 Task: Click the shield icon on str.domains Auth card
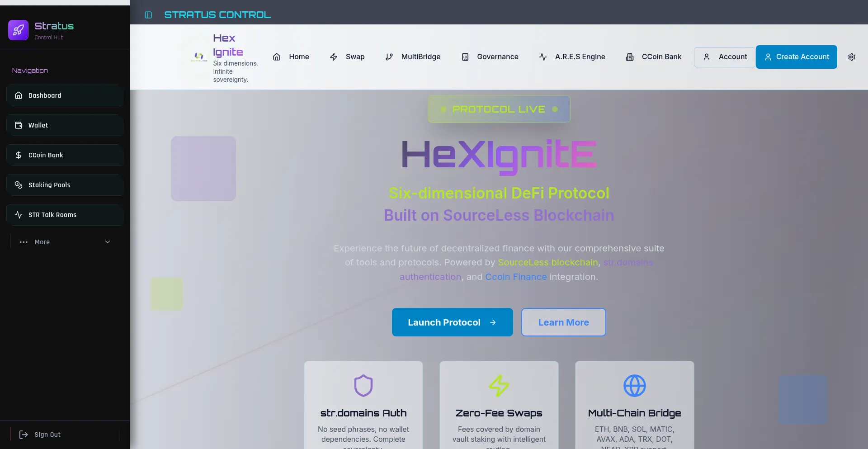click(x=363, y=386)
